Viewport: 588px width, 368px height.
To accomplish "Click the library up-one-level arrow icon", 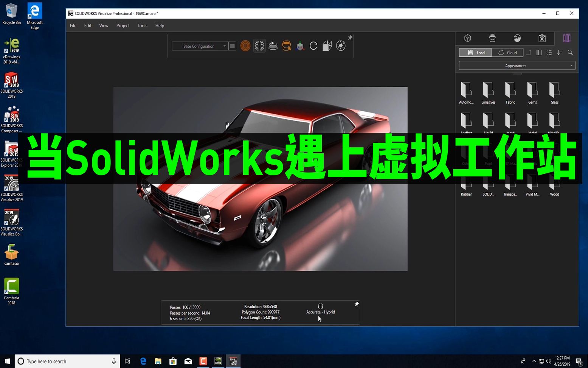I will [x=529, y=53].
